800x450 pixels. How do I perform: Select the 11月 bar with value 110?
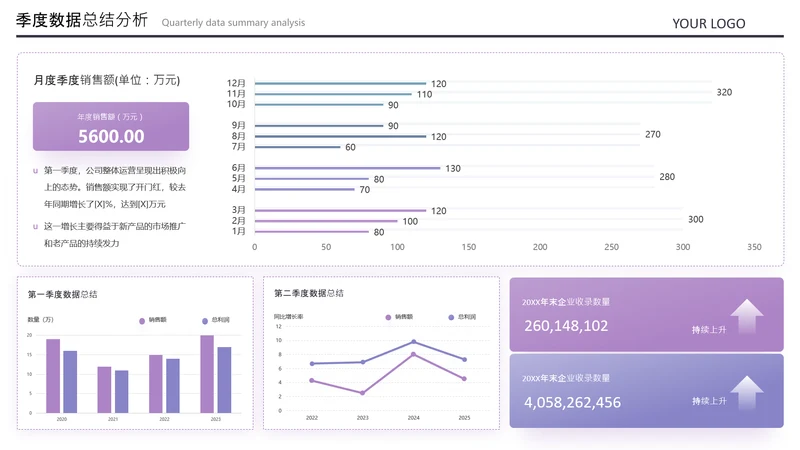tap(333, 94)
